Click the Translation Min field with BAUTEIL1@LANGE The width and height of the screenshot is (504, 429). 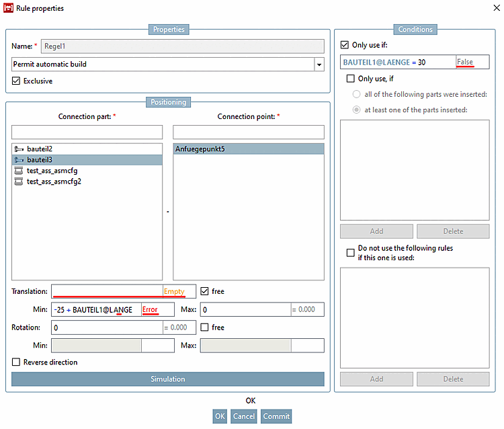coord(96,310)
